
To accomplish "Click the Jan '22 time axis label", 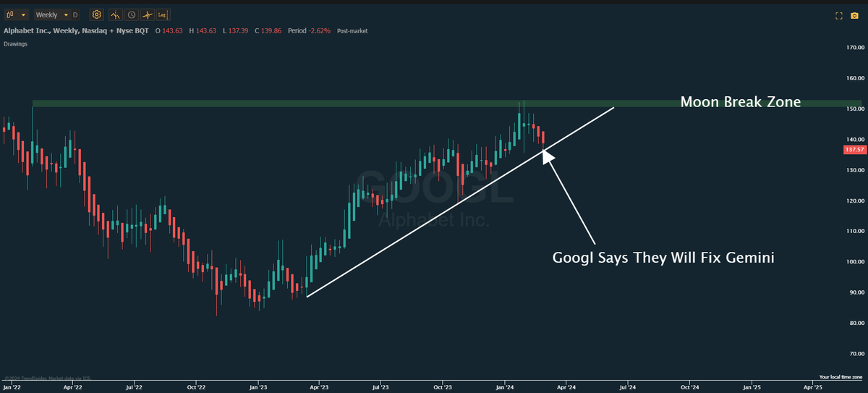I will click(11, 387).
